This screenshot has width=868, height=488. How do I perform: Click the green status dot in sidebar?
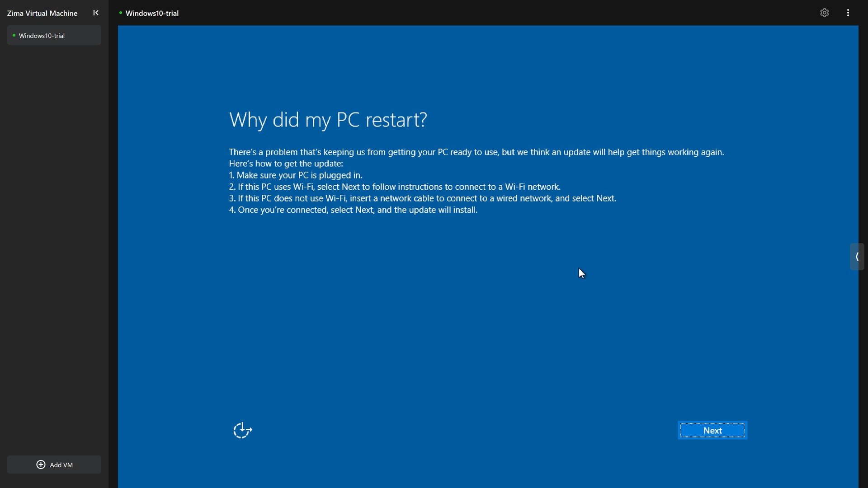[14, 35]
